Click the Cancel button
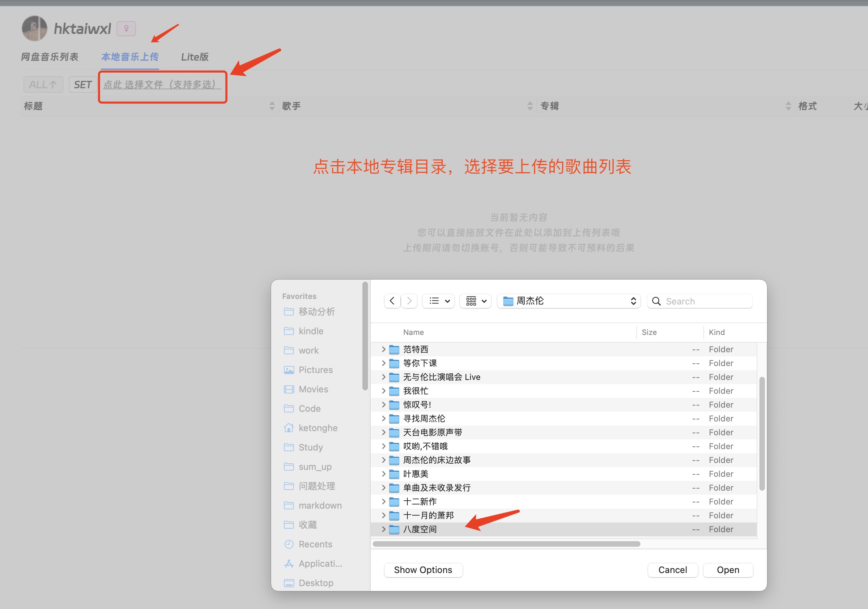The height and width of the screenshot is (609, 868). tap(672, 570)
